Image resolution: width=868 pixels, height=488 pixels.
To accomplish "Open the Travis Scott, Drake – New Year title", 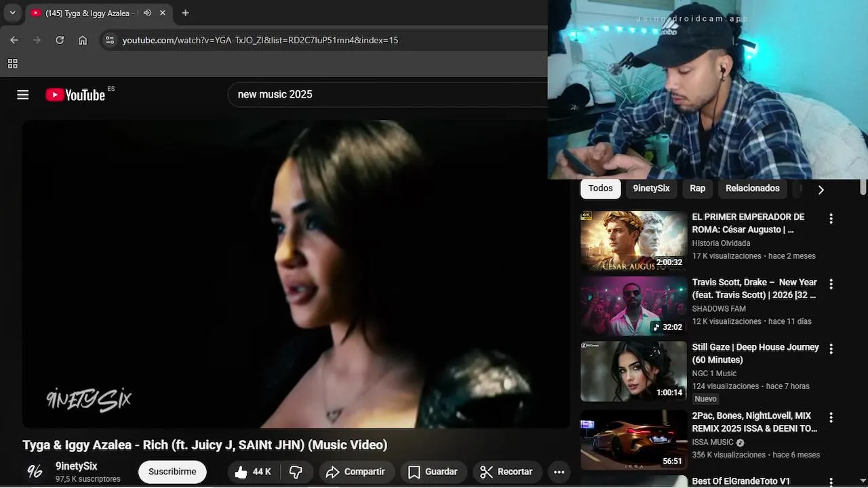I will tap(754, 288).
